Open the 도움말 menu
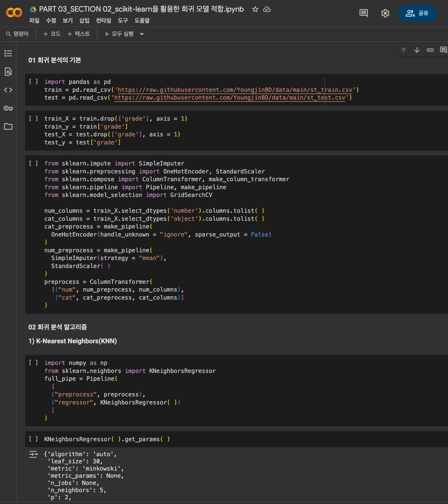 142,20
